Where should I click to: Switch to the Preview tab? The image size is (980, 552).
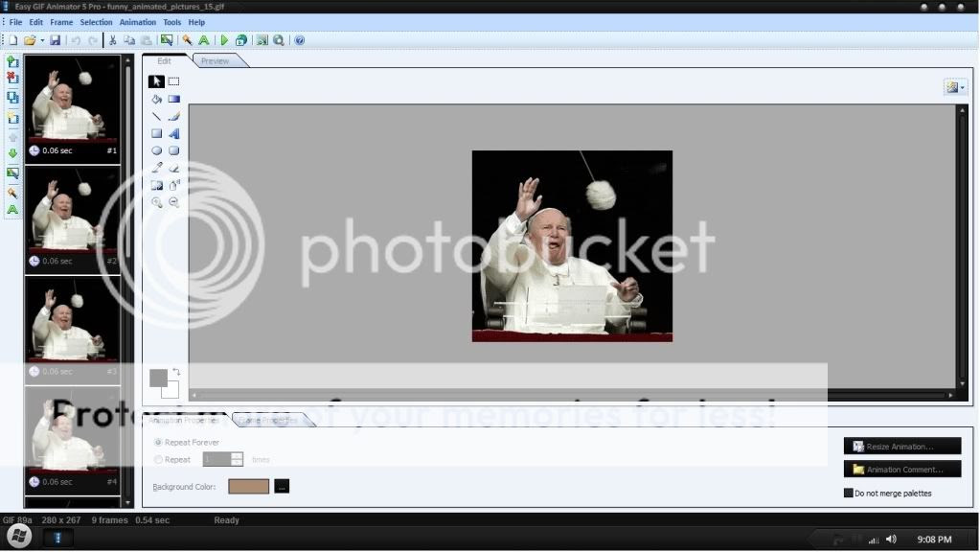(215, 61)
